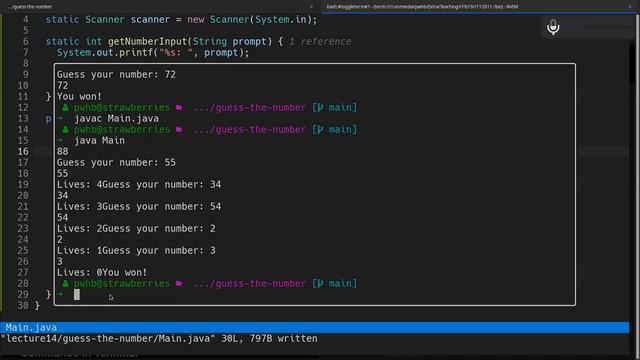Click the echoed "34" terminal output line
The width and height of the screenshot is (640, 360).
coord(62,196)
